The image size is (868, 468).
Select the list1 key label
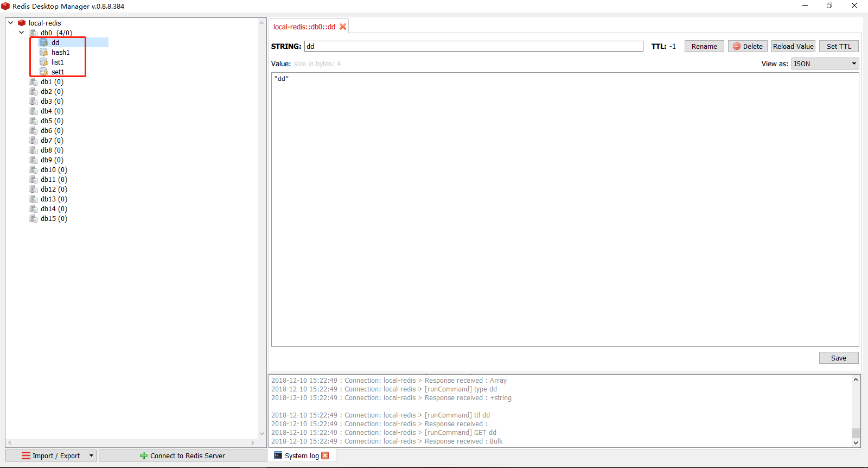58,62
